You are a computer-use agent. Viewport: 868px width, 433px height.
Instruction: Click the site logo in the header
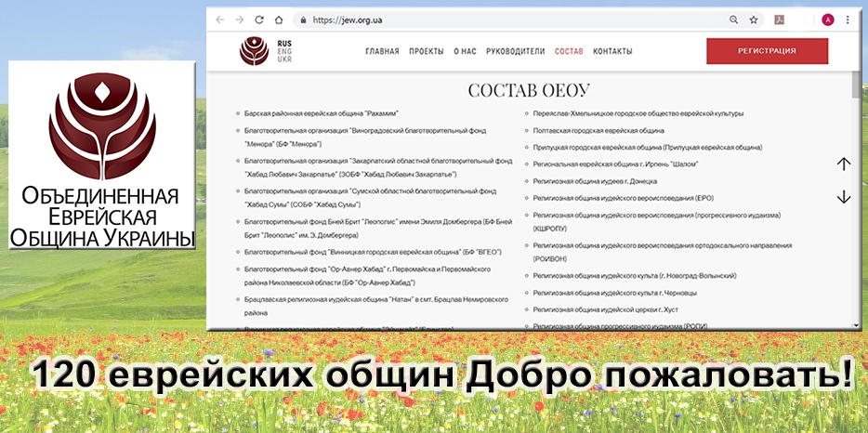coord(254,51)
